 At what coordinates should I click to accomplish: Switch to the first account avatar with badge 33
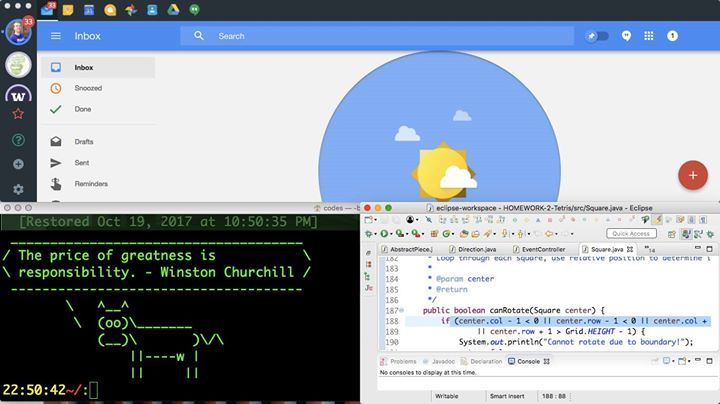(19, 32)
